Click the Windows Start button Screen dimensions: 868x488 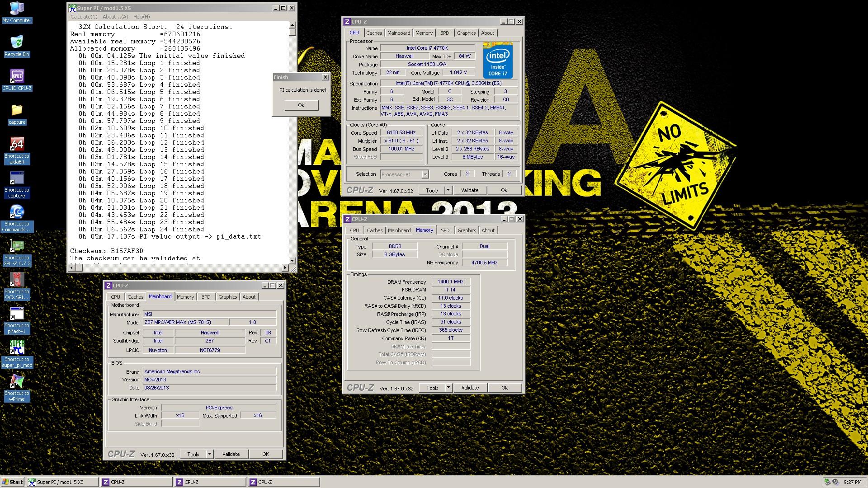13,482
